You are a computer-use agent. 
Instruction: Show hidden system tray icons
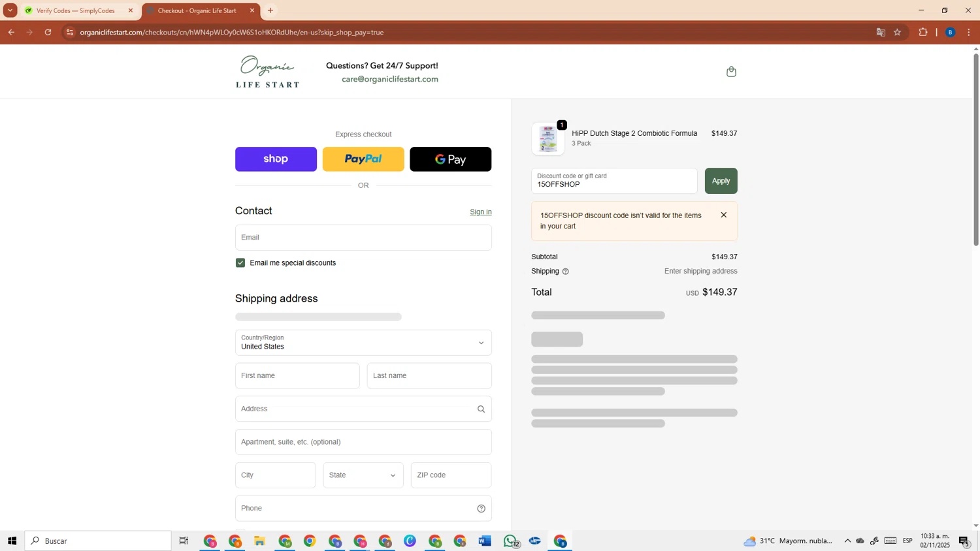pos(847,541)
